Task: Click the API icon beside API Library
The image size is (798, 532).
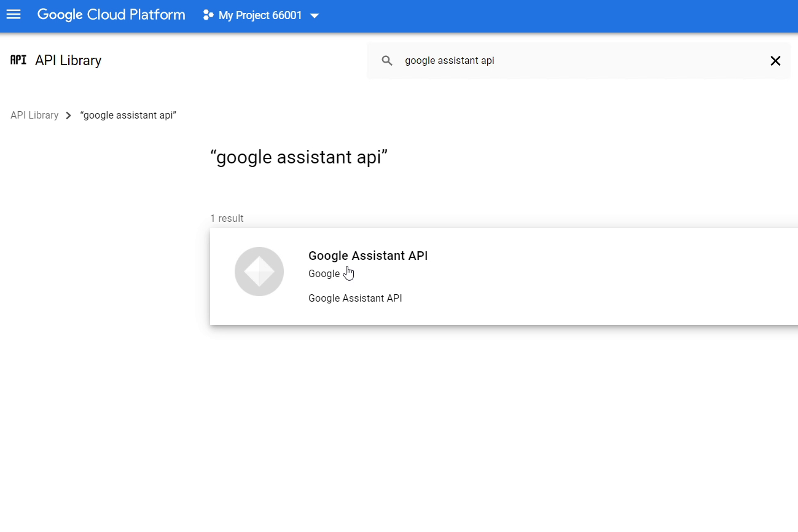Action: [18, 60]
